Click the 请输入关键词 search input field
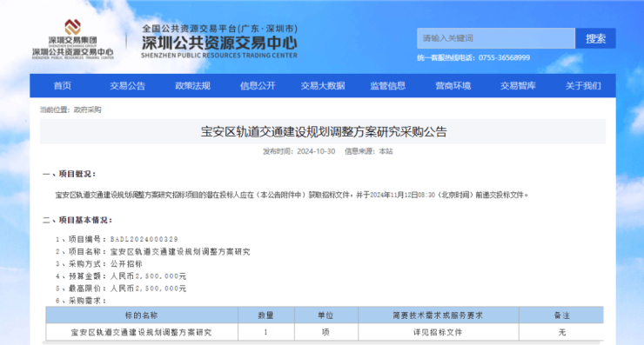644x345 pixels. click(x=496, y=38)
